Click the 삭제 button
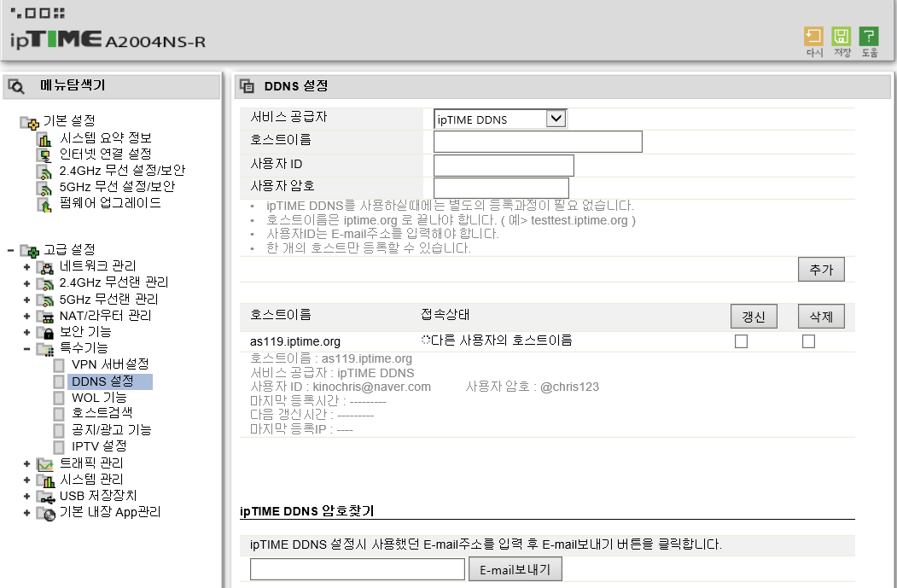 click(x=821, y=317)
